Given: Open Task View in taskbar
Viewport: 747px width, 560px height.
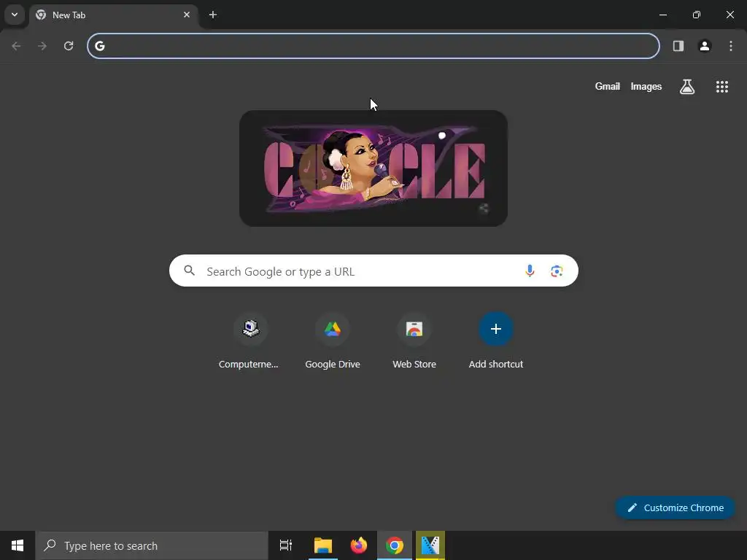Looking at the screenshot, I should [x=286, y=545].
